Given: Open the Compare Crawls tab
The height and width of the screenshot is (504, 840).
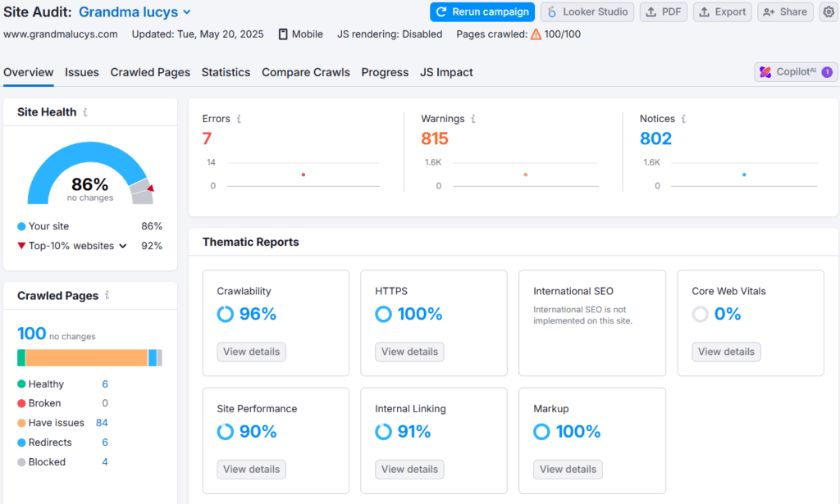Looking at the screenshot, I should tap(306, 72).
